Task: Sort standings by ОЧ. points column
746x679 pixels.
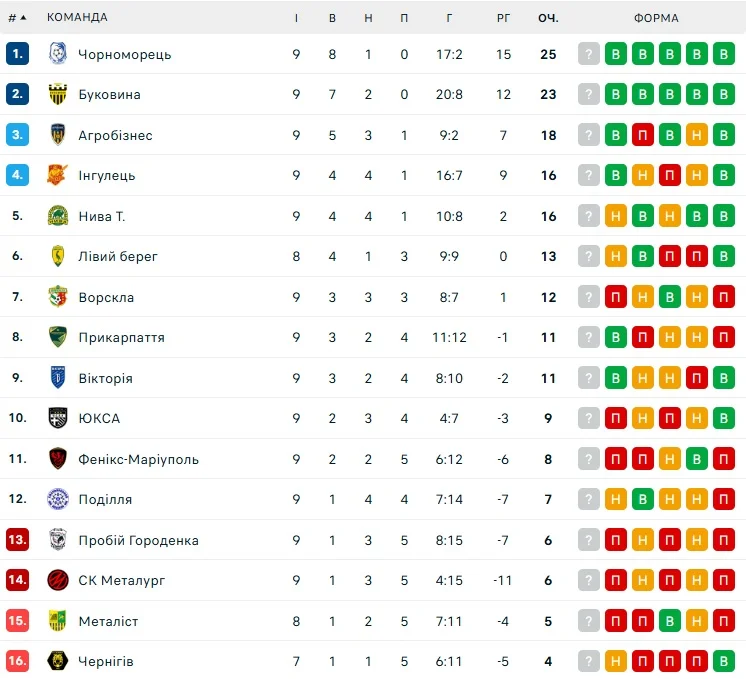Action: tap(548, 18)
